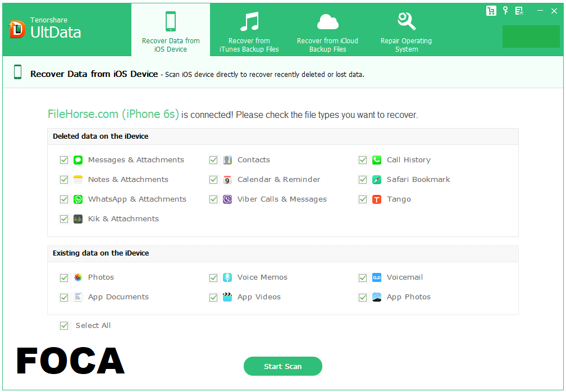
Task: Click the App Documents label
Action: coord(118,297)
